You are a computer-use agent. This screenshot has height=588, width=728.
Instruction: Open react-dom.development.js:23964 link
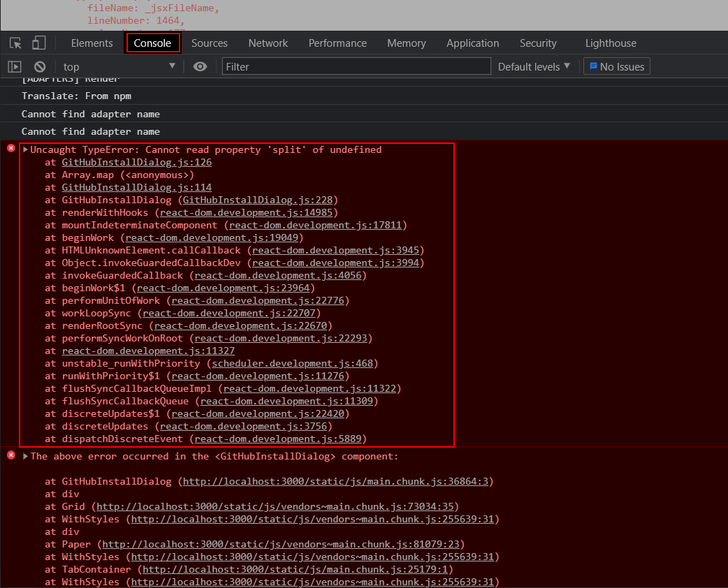point(224,288)
